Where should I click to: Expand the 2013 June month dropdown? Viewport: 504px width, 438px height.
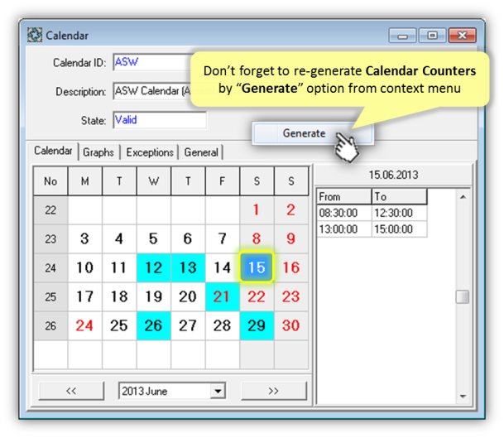point(218,391)
